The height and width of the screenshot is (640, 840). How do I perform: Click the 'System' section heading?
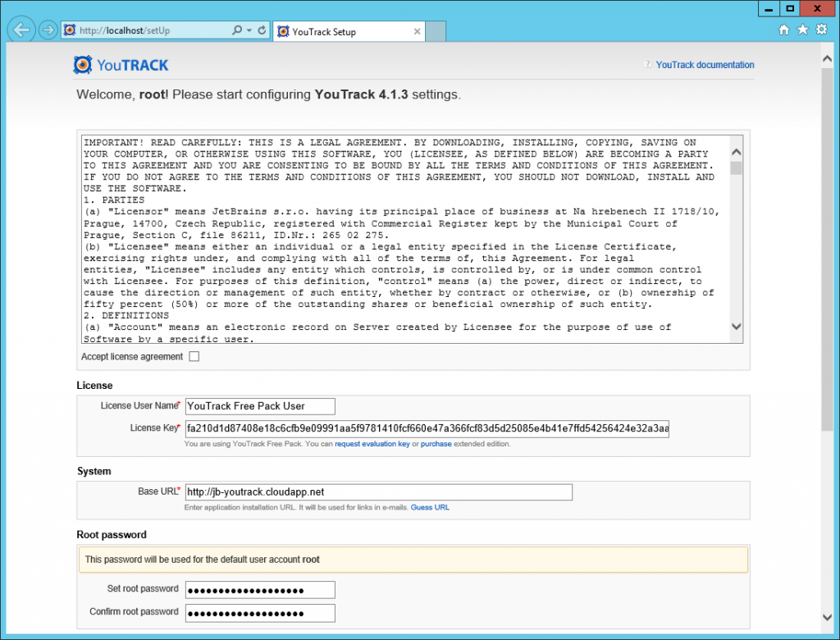(x=94, y=472)
